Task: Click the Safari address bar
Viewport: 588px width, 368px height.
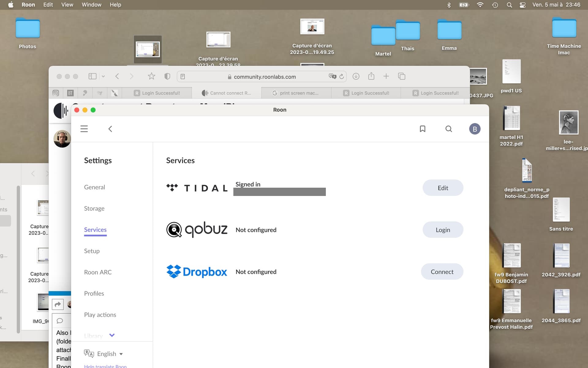Action: (264, 77)
